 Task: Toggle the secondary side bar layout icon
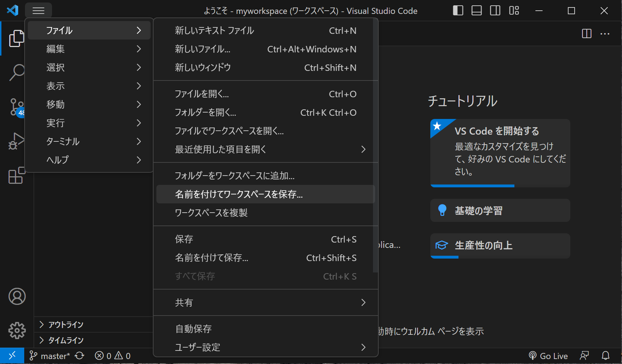pyautogui.click(x=495, y=11)
